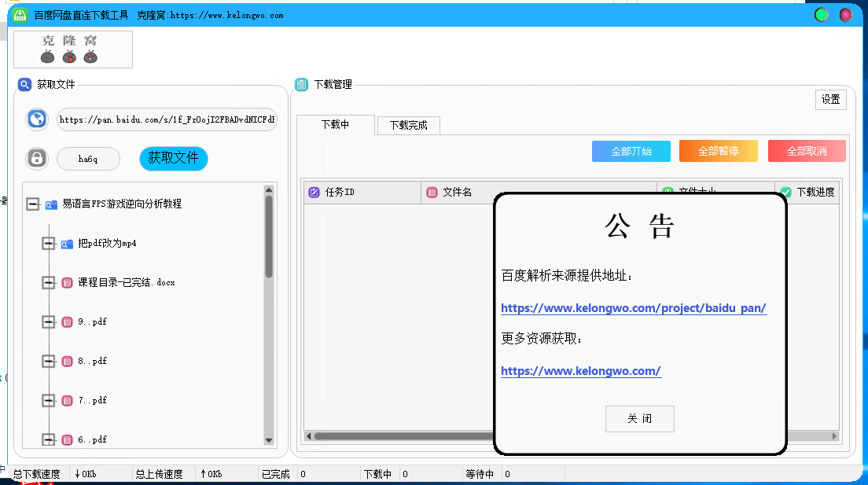Click the extraction code field containing ha6q
Image resolution: width=868 pixels, height=485 pixels.
pyautogui.click(x=89, y=159)
